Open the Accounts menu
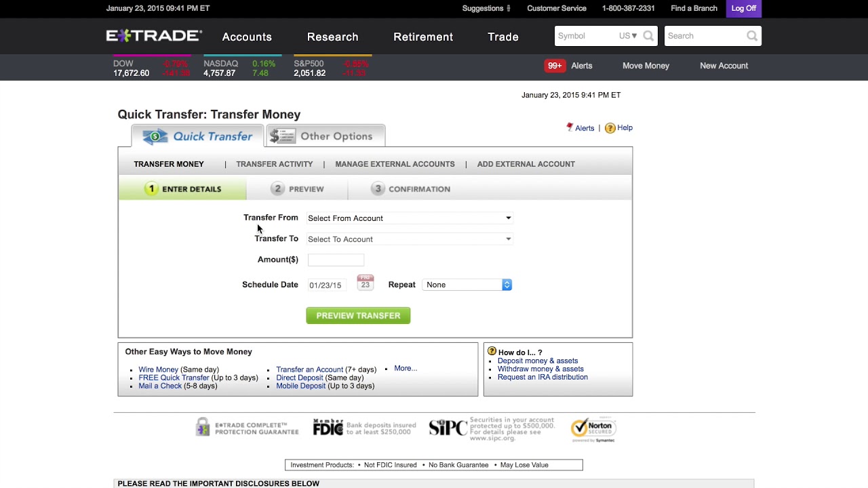Viewport: 868px width, 488px height. tap(247, 37)
